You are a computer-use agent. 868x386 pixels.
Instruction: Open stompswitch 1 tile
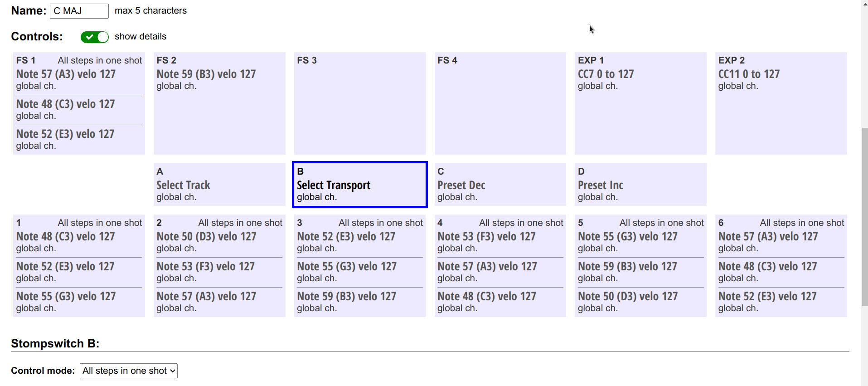pyautogui.click(x=79, y=266)
